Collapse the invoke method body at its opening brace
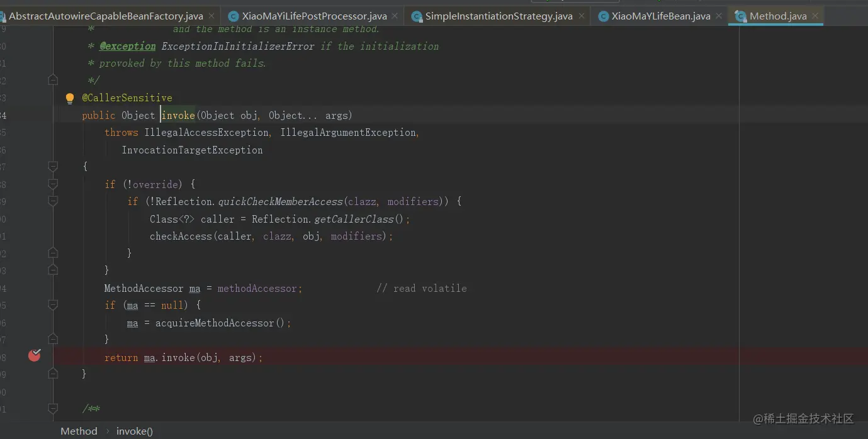Image resolution: width=868 pixels, height=439 pixels. tap(53, 167)
